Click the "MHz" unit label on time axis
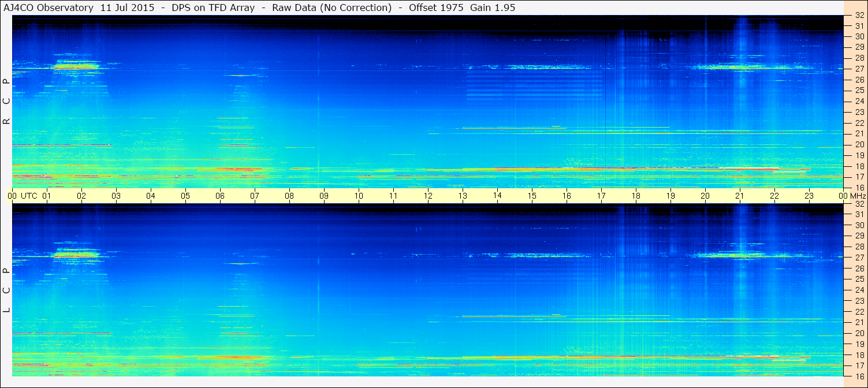Screen dimensions: 868x388 [x=858, y=196]
